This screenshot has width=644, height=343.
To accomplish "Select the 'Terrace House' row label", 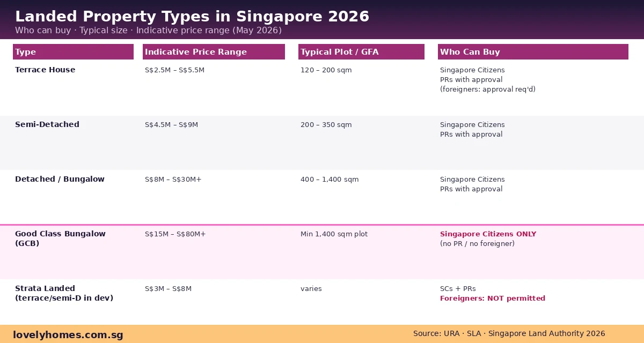I will 45,70.
